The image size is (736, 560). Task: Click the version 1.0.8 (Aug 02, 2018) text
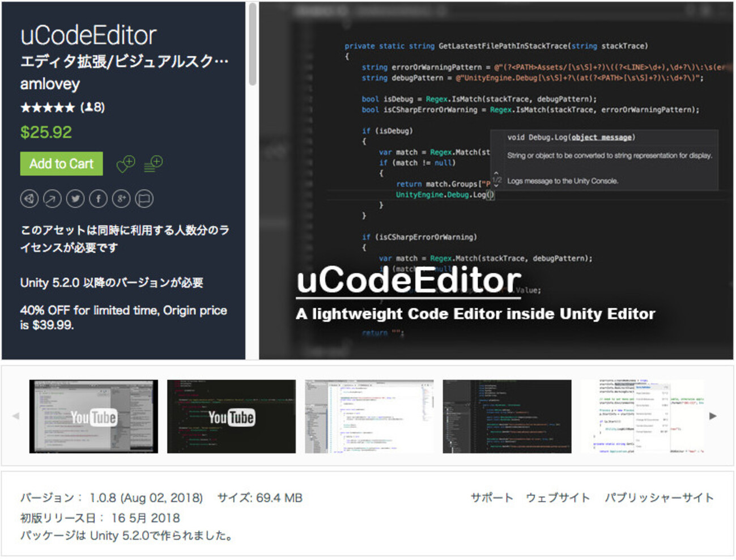(112, 498)
